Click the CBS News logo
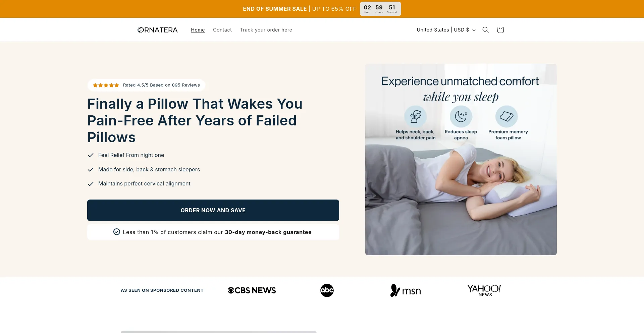The width and height of the screenshot is (644, 333). click(x=252, y=290)
